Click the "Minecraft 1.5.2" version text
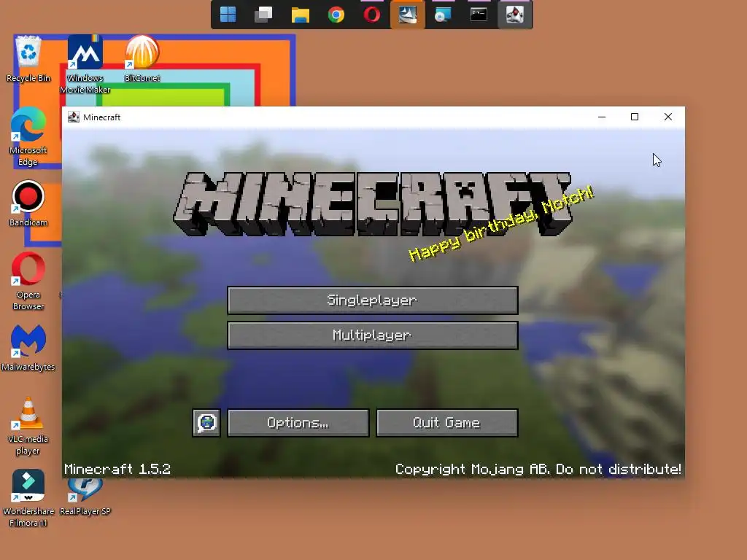 click(x=117, y=469)
